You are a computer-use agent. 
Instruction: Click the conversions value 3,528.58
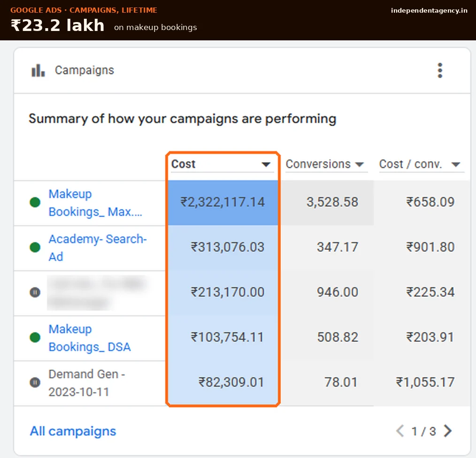(332, 202)
